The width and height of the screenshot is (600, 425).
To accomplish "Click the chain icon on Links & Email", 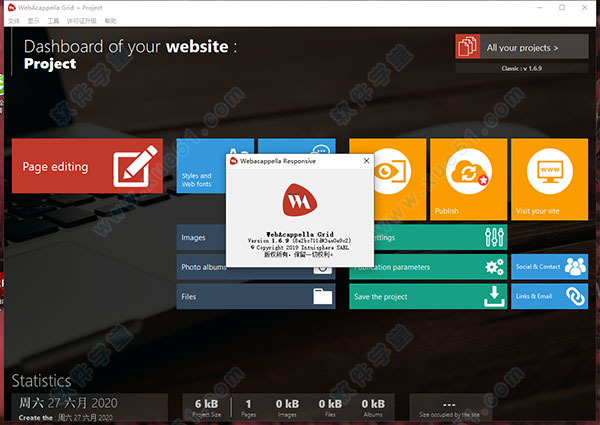I will tap(575, 296).
